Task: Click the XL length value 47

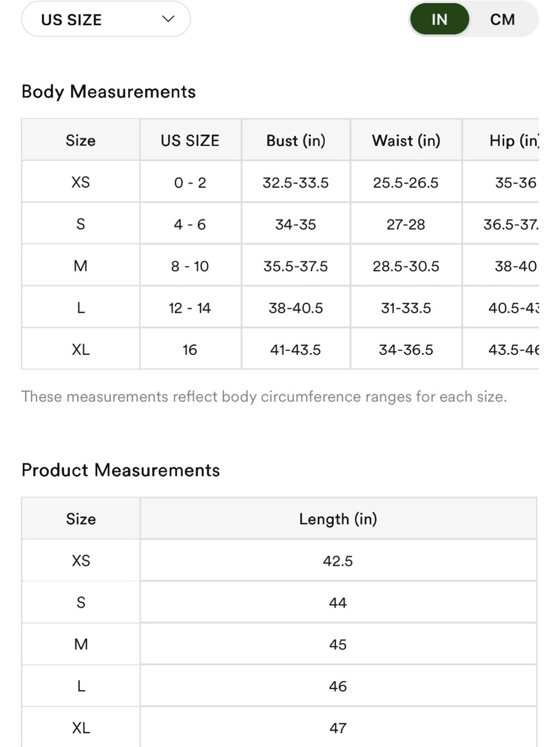Action: pos(338,728)
